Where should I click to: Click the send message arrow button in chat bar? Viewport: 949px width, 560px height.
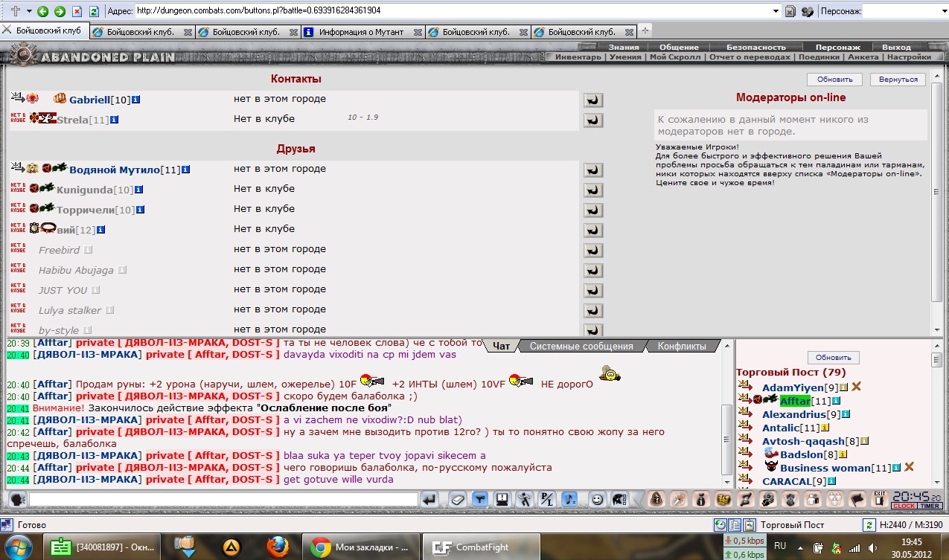[429, 499]
